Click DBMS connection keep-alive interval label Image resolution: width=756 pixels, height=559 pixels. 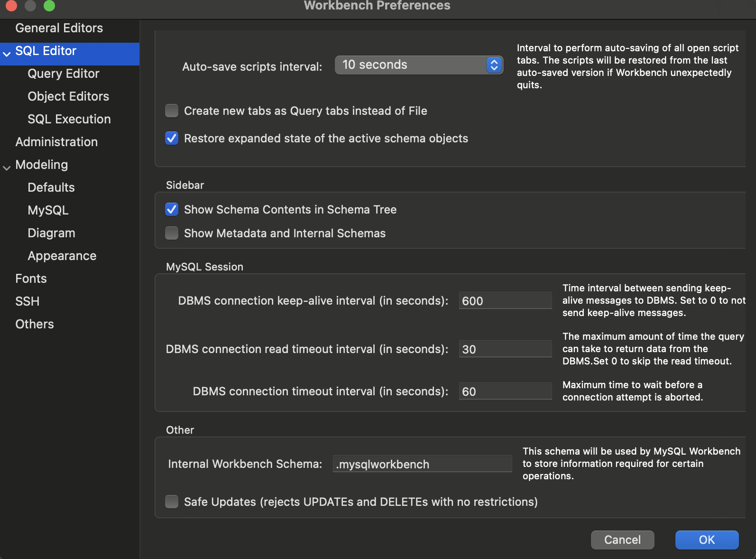click(313, 301)
